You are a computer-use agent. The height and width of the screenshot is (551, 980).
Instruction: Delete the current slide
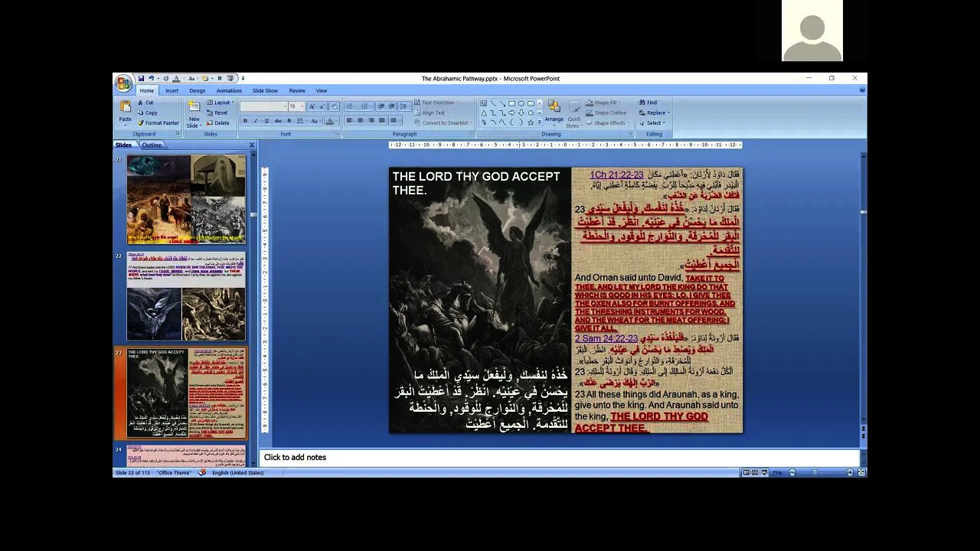coord(217,122)
